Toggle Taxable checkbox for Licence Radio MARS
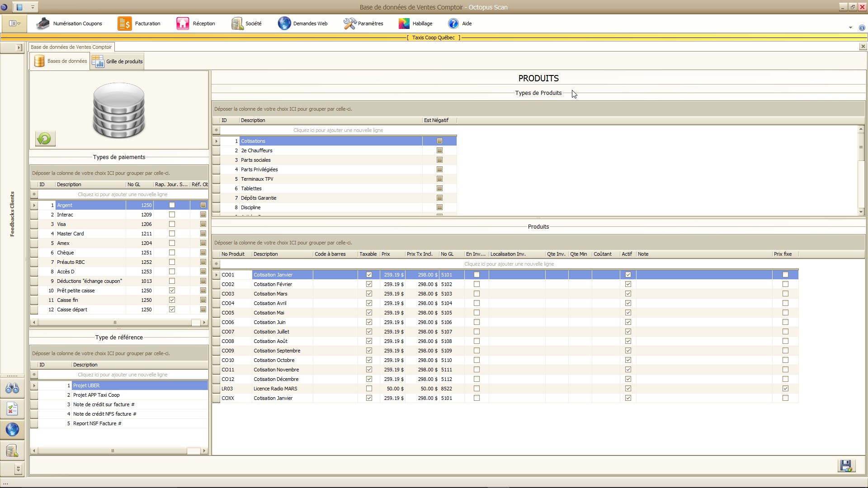This screenshot has height=488, width=868. pyautogui.click(x=369, y=389)
